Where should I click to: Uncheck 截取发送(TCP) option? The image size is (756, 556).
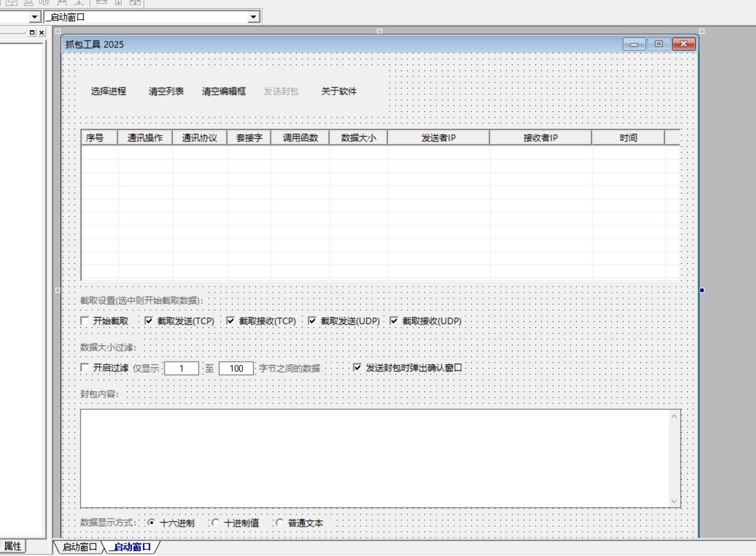tap(149, 321)
